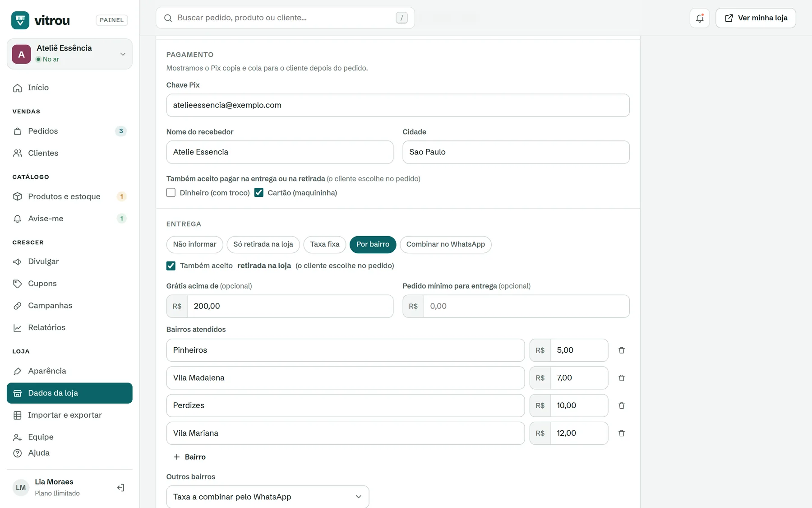Screen dimensions: 812x508
Task: Click the Grátis acima de amount field
Action: pyautogui.click(x=290, y=306)
